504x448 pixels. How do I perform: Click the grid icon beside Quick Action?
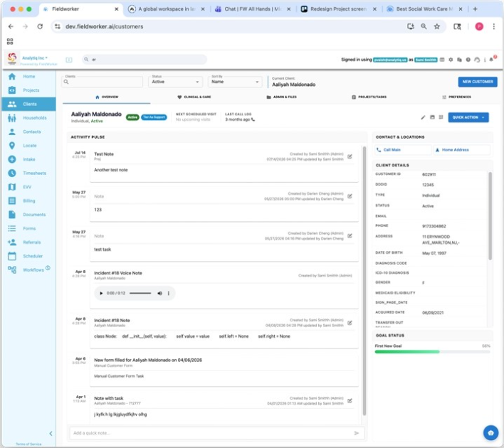[x=441, y=117]
